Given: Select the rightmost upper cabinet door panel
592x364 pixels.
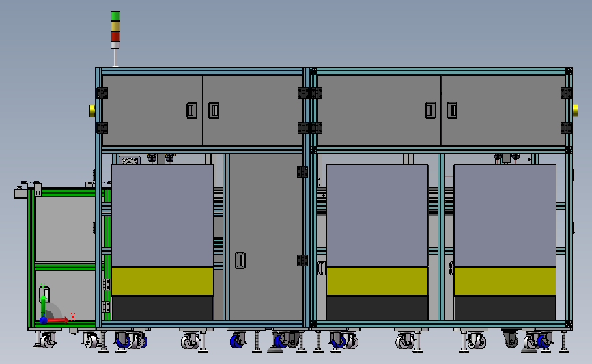Looking at the screenshot, I should click(x=504, y=111).
